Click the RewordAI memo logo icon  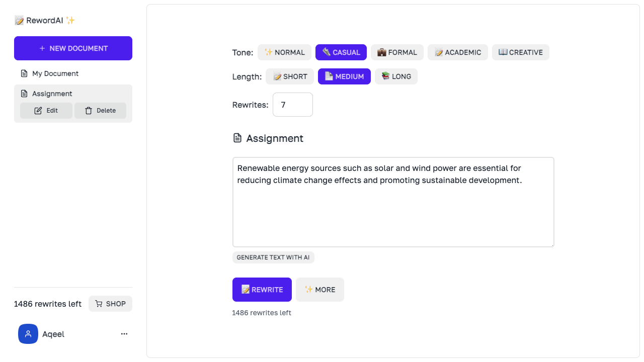pos(19,20)
